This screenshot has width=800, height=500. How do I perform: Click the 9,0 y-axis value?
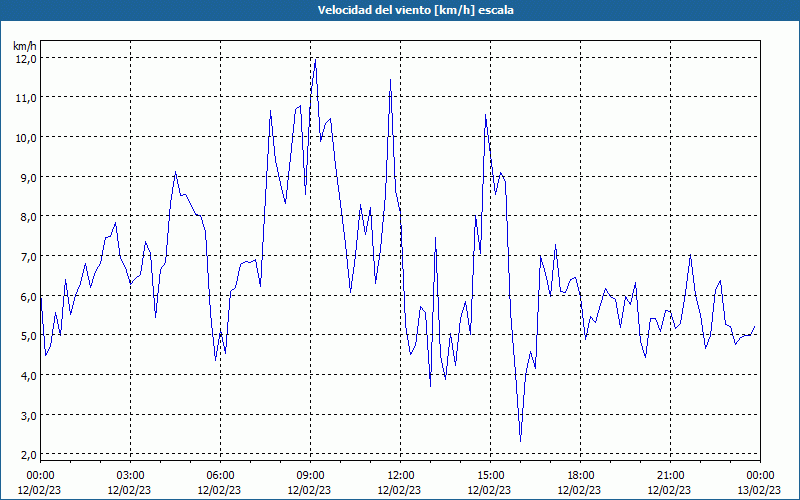(28, 177)
